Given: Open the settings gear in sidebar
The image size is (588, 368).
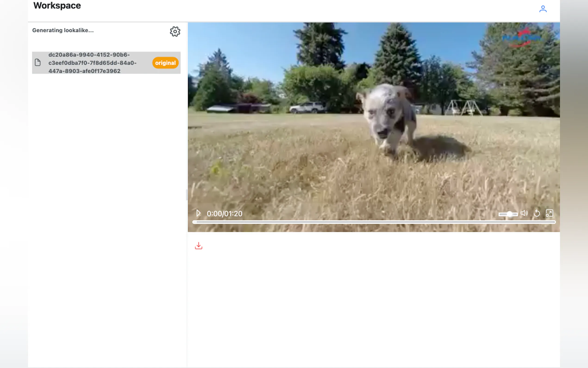Looking at the screenshot, I should point(175,31).
